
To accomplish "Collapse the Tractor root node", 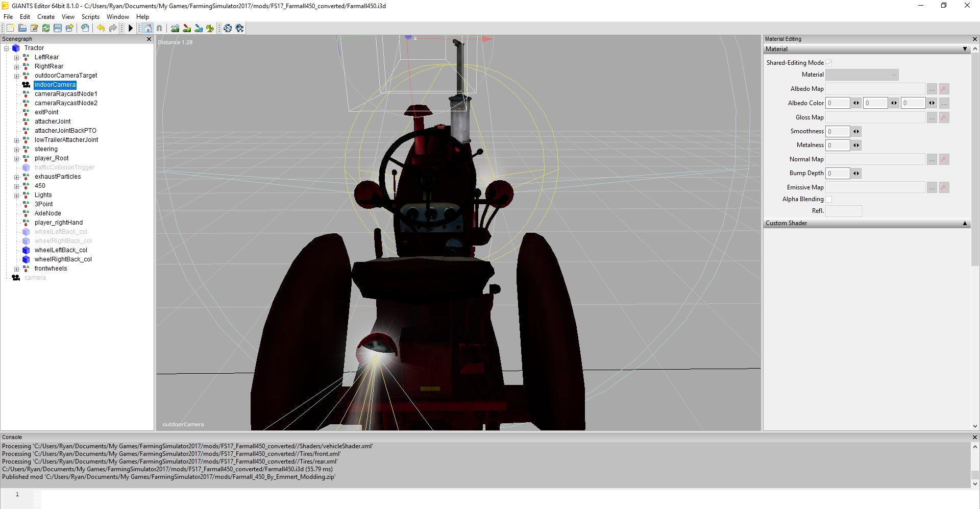I will click(x=7, y=48).
